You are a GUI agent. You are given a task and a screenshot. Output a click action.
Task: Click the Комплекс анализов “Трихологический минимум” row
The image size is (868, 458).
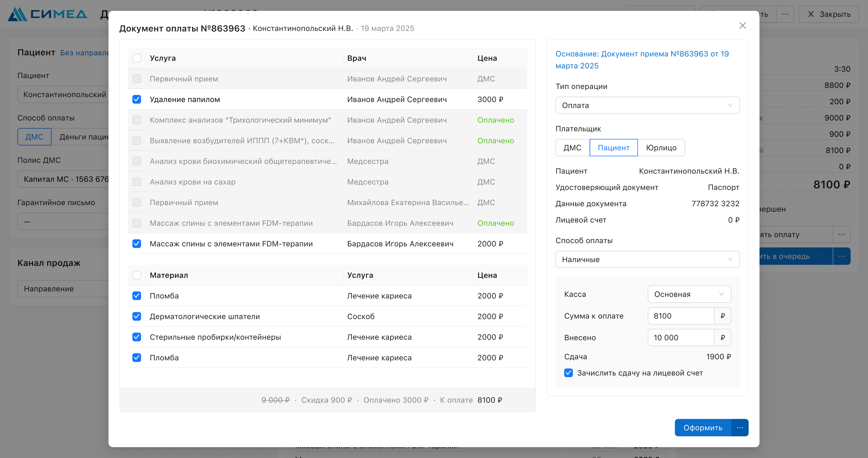(x=327, y=120)
